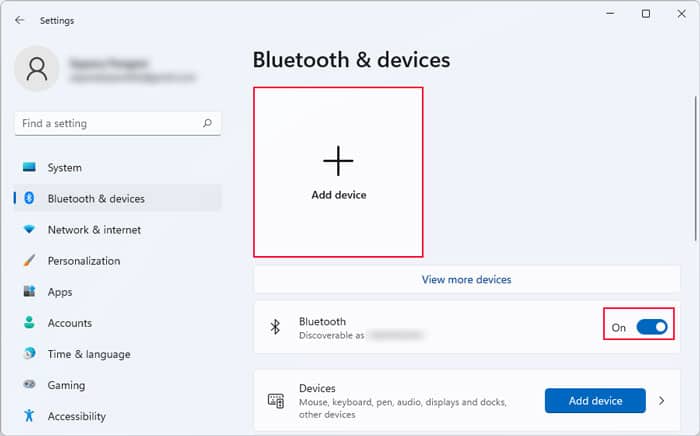Viewport: 700px width, 436px height.
Task: Close the Settings window
Action: click(x=681, y=14)
